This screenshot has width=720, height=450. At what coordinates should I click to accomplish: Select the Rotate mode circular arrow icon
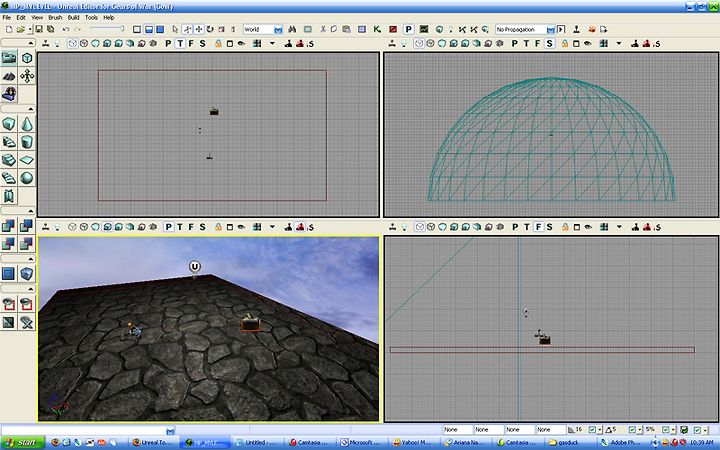(x=210, y=29)
